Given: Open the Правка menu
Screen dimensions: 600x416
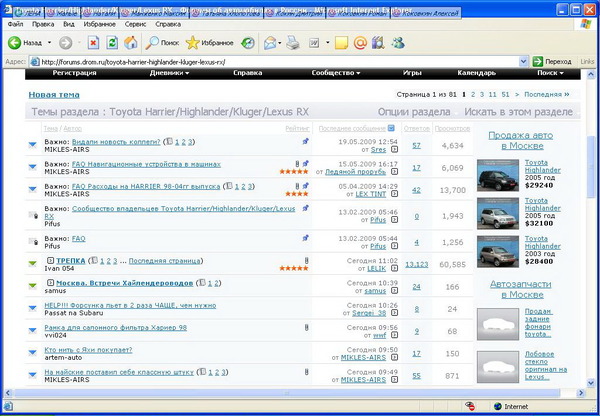Looking at the screenshot, I should click(x=43, y=24).
